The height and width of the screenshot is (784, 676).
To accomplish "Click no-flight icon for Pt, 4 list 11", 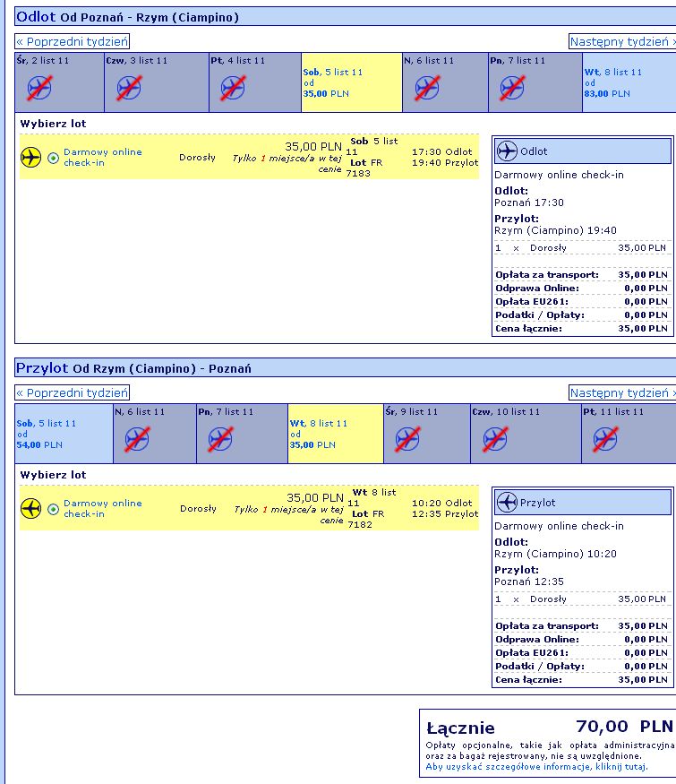I will 233,88.
